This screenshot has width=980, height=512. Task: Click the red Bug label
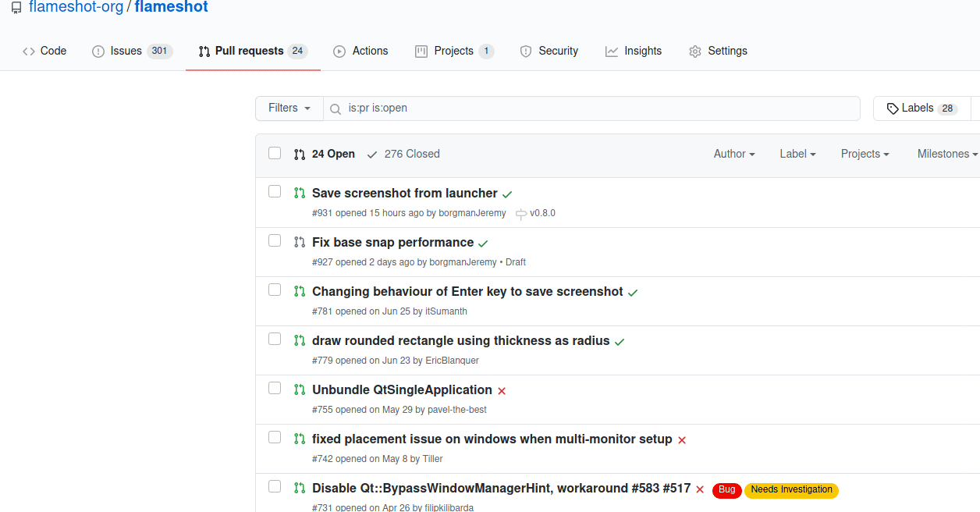tap(727, 490)
